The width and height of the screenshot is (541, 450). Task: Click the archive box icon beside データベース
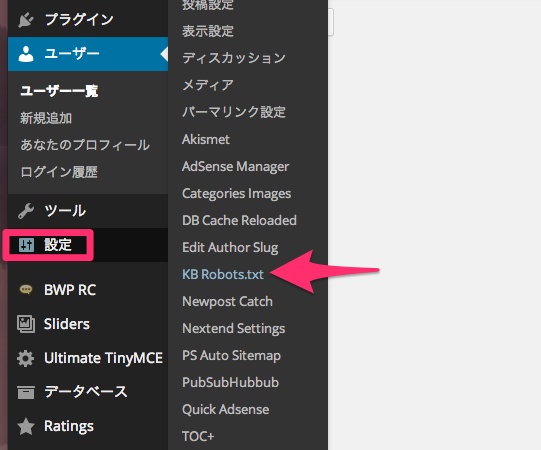26,392
